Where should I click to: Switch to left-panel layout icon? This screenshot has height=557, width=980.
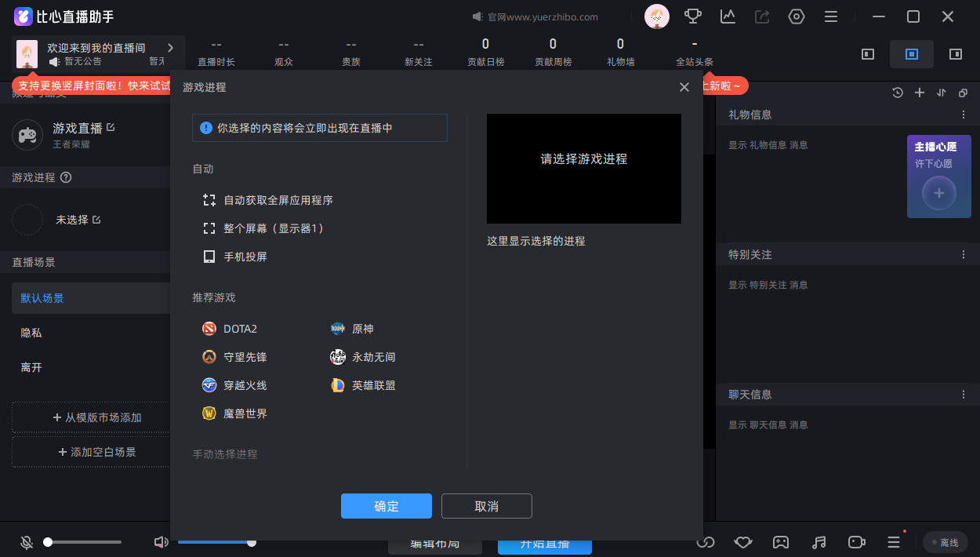coord(868,54)
